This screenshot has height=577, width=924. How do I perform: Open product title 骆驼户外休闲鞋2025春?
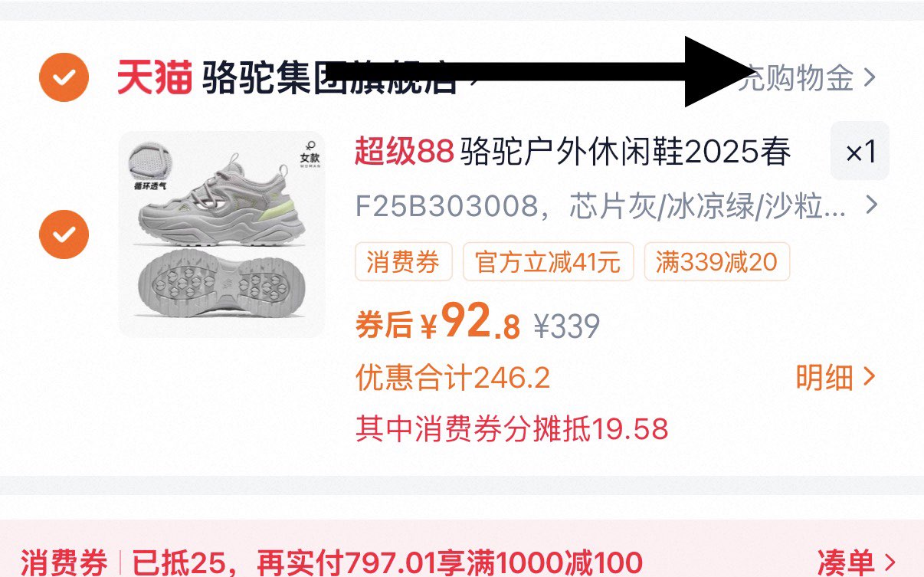tap(625, 153)
